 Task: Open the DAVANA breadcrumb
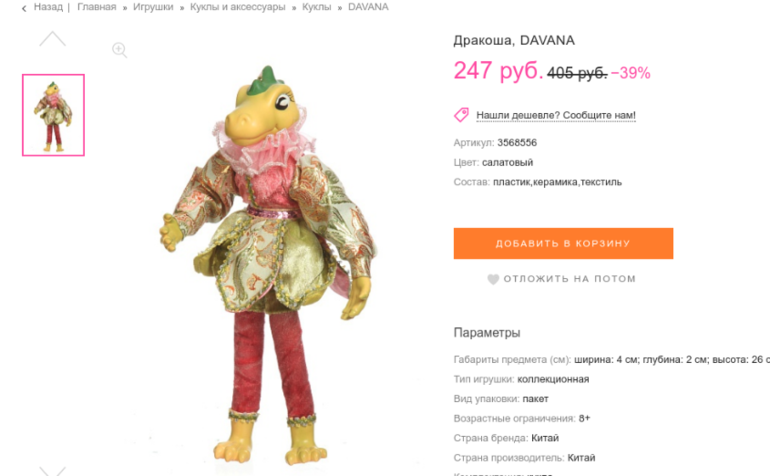click(368, 7)
